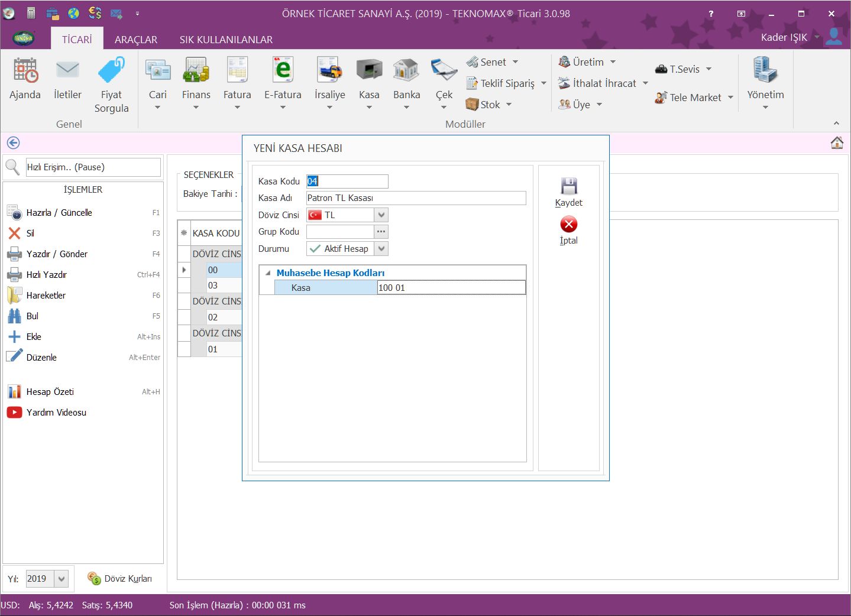Viewport: 851px width, 616px height.
Task: Click the home icon at right
Action: tap(837, 143)
